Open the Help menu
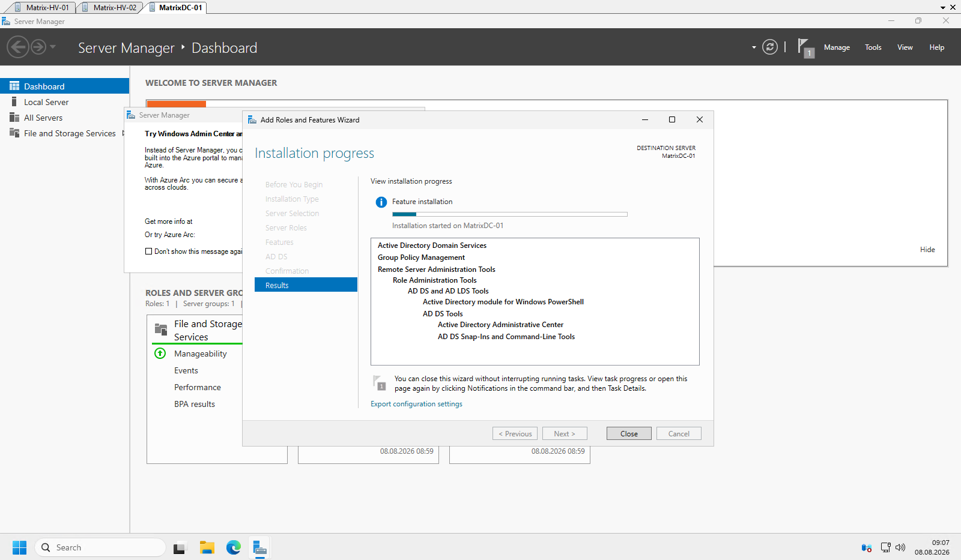The image size is (961, 560). tap(937, 47)
